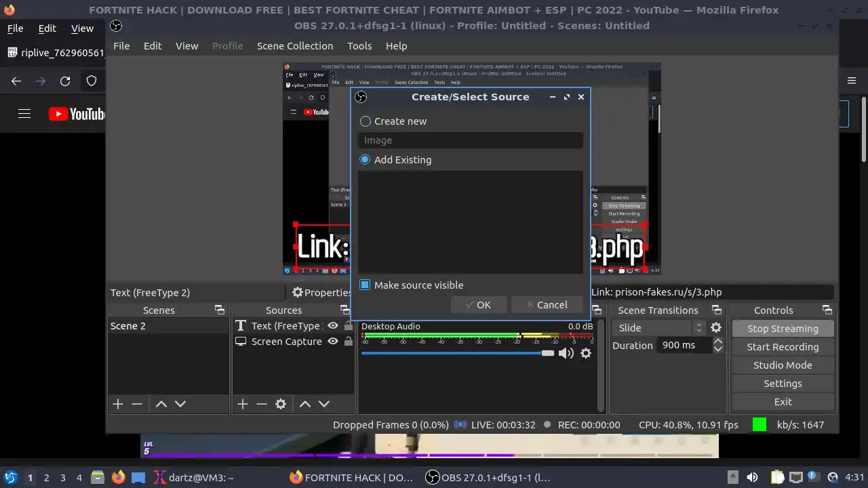The image size is (868, 488).
Task: Hide the Text (FreeType 2) source
Action: (333, 326)
